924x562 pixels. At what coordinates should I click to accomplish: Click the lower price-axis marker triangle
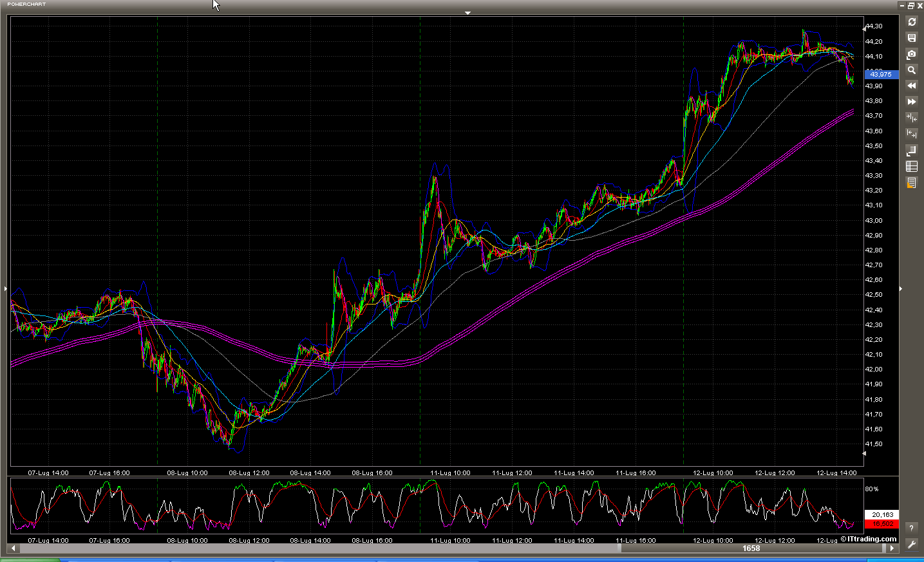[x=864, y=453]
